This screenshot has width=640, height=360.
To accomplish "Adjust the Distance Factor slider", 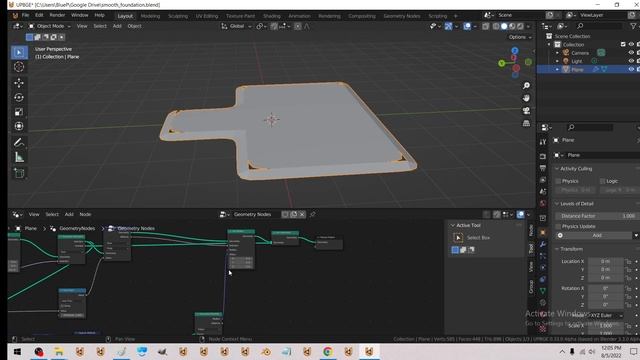I will 596,216.
